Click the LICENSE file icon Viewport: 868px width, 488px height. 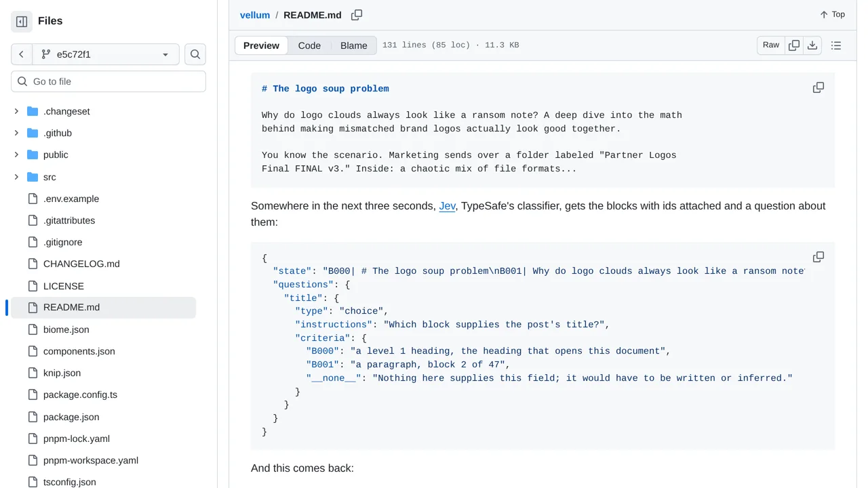coord(33,286)
